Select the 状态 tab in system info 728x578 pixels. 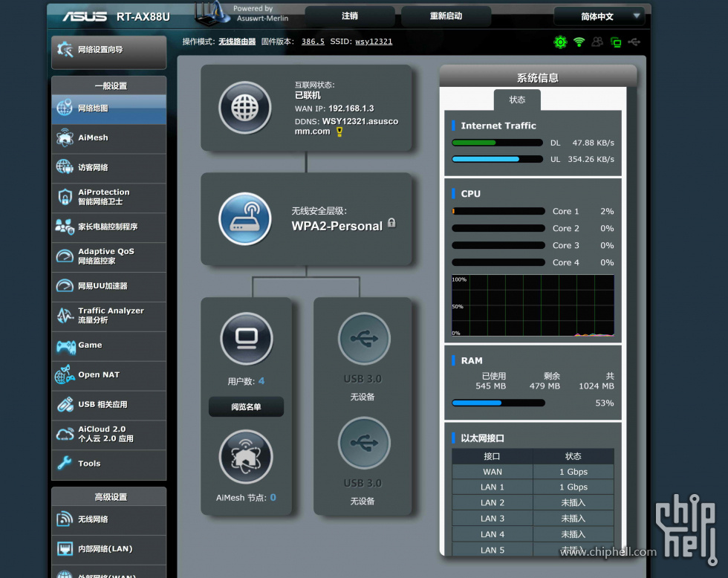(517, 100)
